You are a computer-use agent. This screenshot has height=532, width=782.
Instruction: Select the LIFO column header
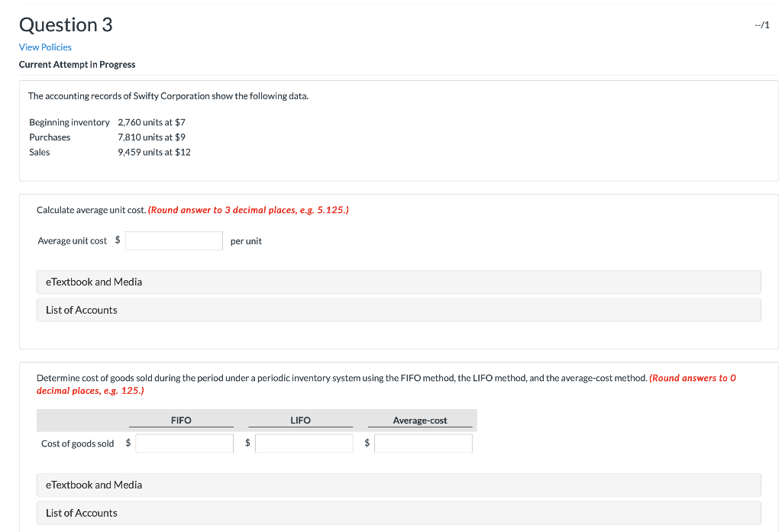point(300,420)
